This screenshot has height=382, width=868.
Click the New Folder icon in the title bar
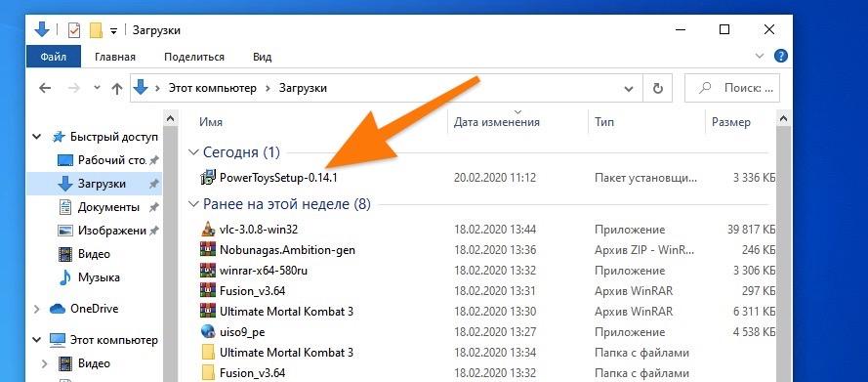[x=97, y=30]
